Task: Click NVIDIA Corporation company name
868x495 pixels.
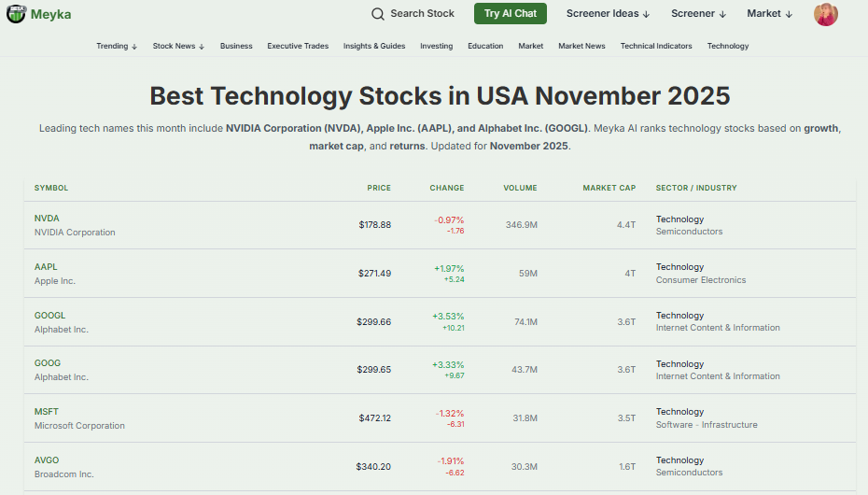Action: coord(75,233)
